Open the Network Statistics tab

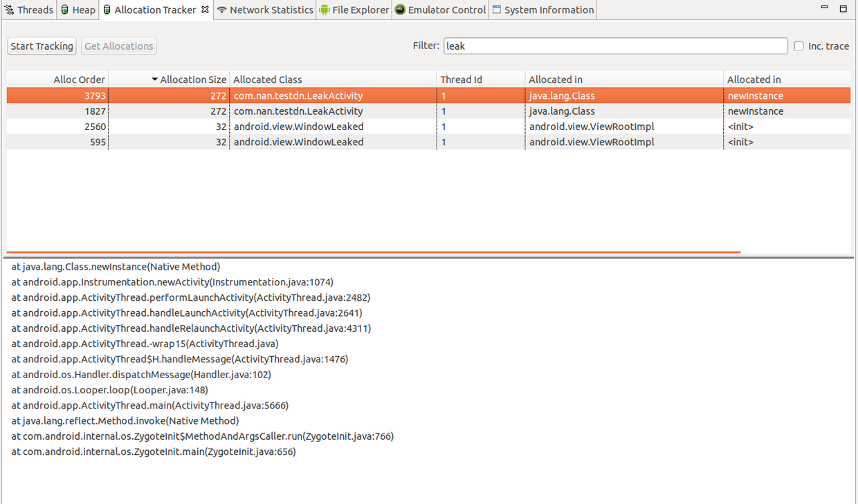click(265, 10)
